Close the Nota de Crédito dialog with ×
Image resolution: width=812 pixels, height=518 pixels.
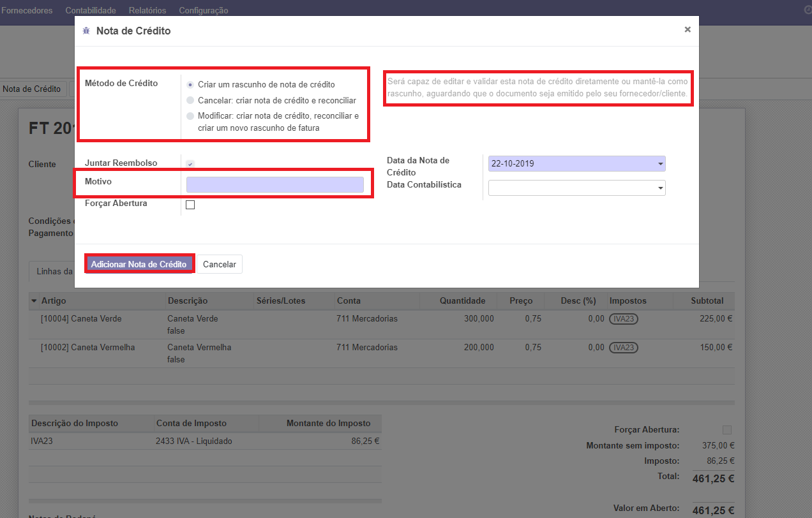[x=688, y=29]
